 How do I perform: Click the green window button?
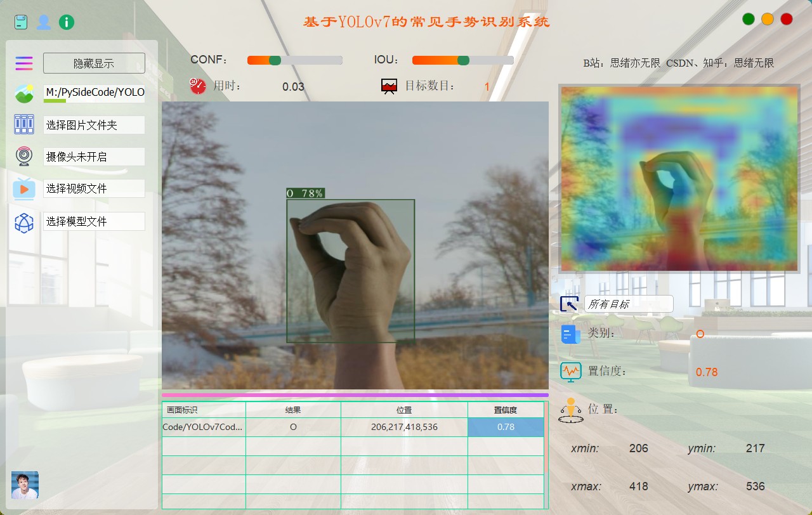[x=749, y=19]
